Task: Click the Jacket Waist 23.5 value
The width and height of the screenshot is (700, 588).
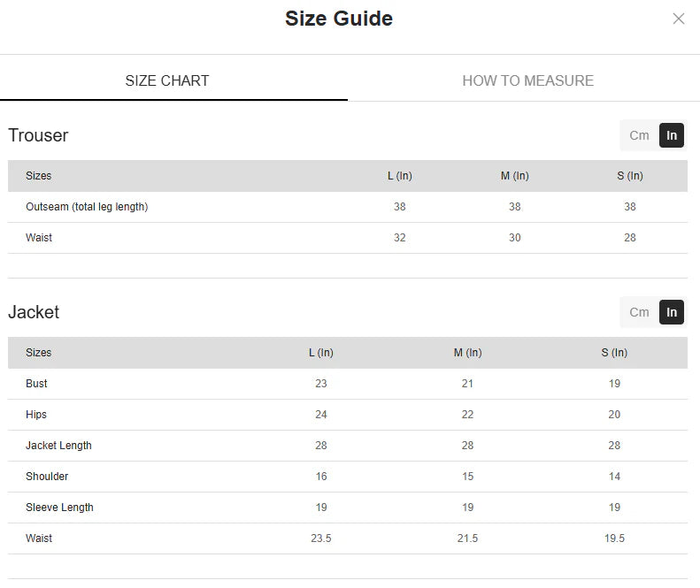Action: tap(321, 538)
